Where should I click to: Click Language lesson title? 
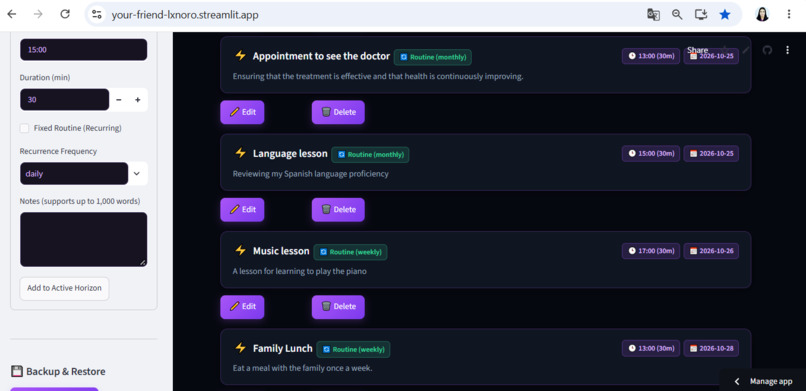(290, 154)
